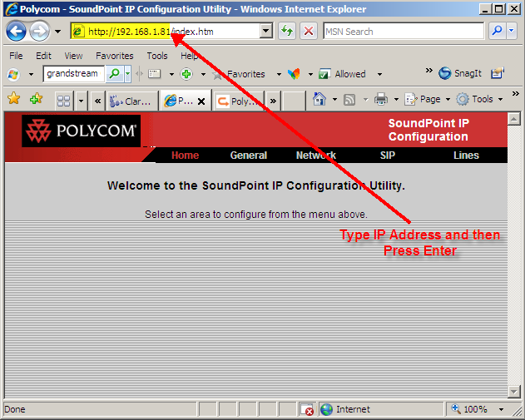This screenshot has width=525, height=420.
Task: Click the Polycom logo
Action: click(x=81, y=131)
